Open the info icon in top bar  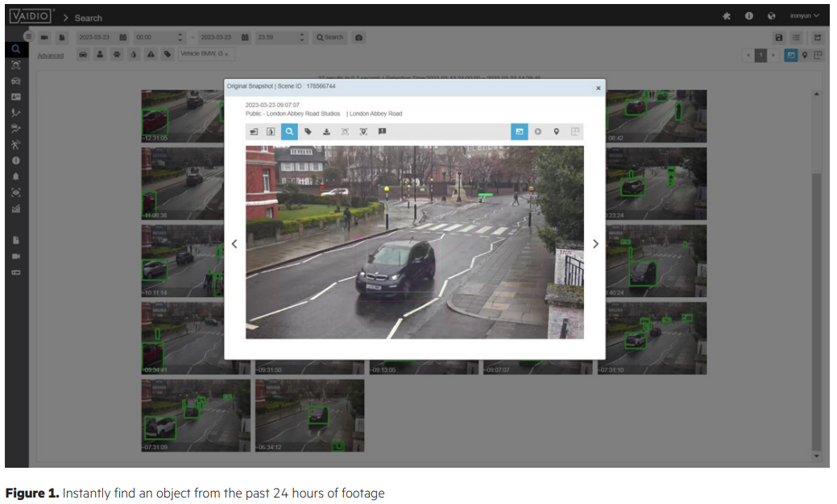[749, 16]
